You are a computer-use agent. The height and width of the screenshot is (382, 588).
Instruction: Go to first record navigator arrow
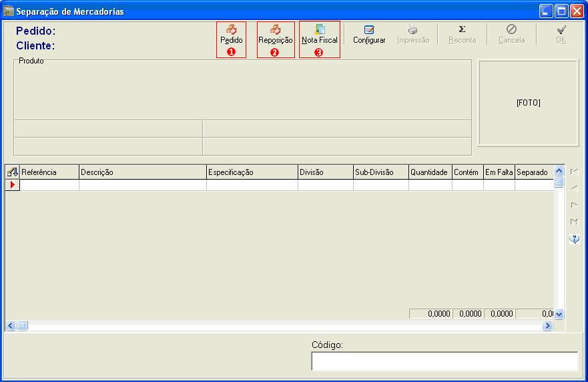tap(574, 172)
